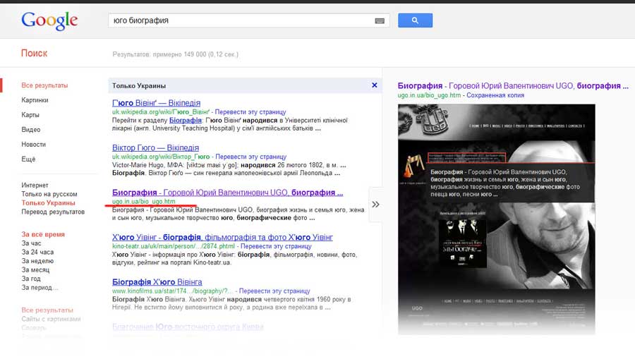Collapse the preview pane with double-arrow

tap(375, 204)
